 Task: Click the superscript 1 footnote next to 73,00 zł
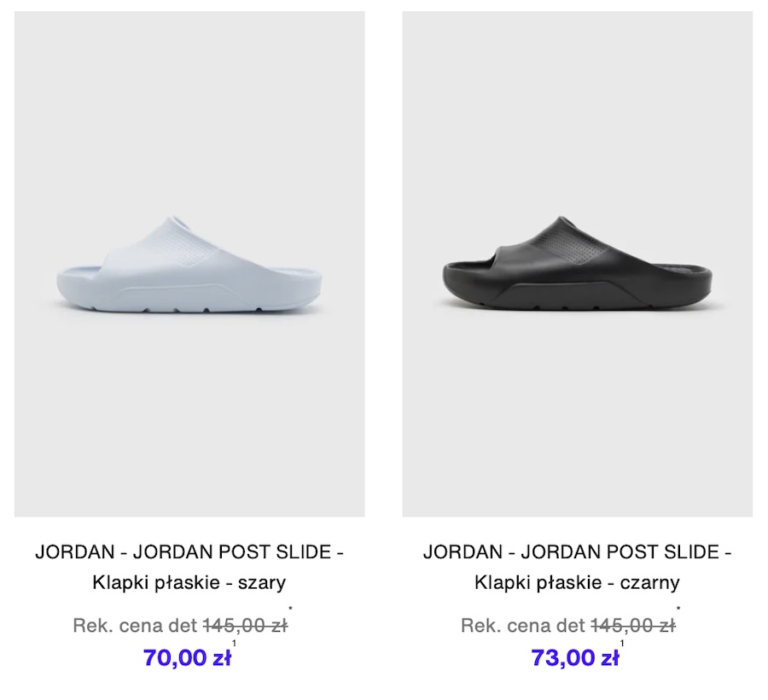[622, 643]
